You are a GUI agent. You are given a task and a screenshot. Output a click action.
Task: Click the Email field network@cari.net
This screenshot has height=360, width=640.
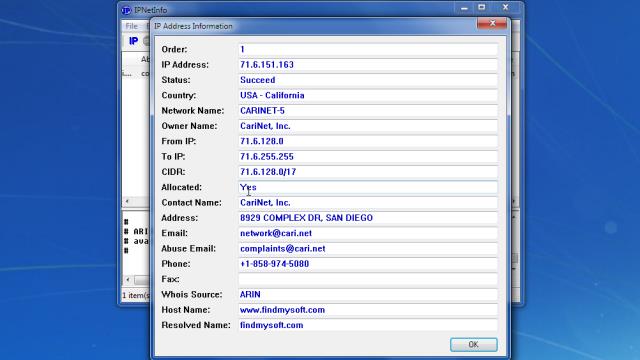coord(368,233)
